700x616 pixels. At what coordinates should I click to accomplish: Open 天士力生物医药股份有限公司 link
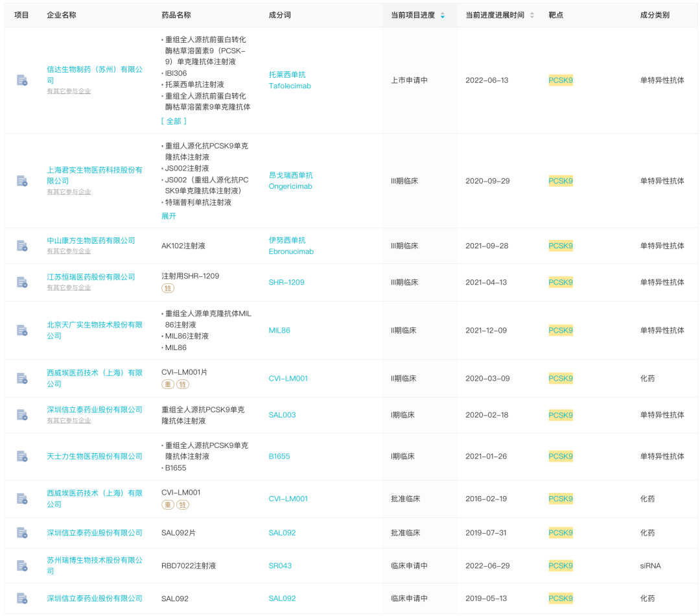pos(95,456)
